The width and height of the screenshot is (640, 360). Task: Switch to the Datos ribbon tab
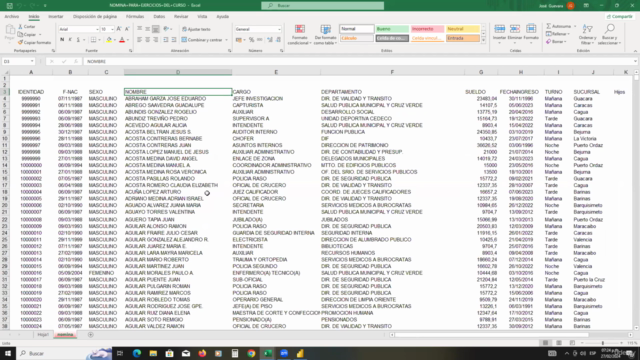(159, 17)
